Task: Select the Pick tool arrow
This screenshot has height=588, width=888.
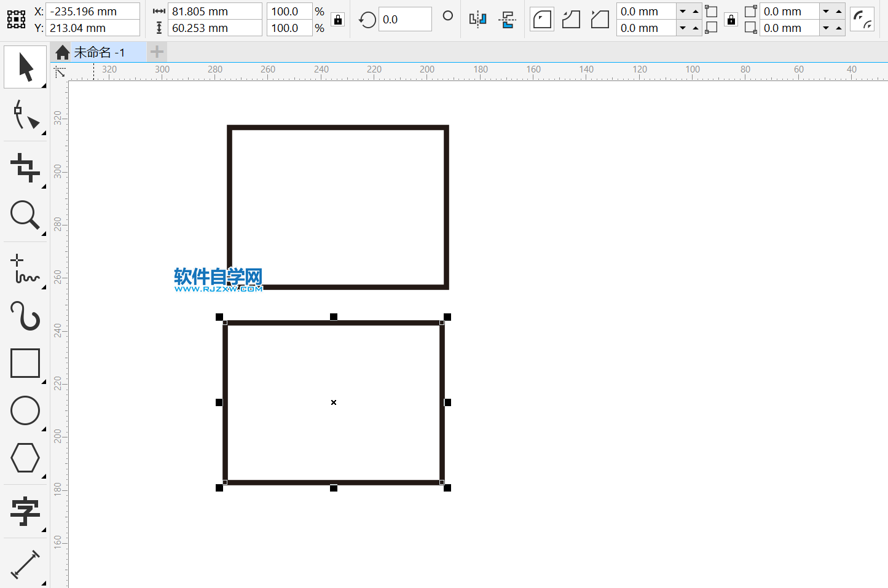Action: 25,67
